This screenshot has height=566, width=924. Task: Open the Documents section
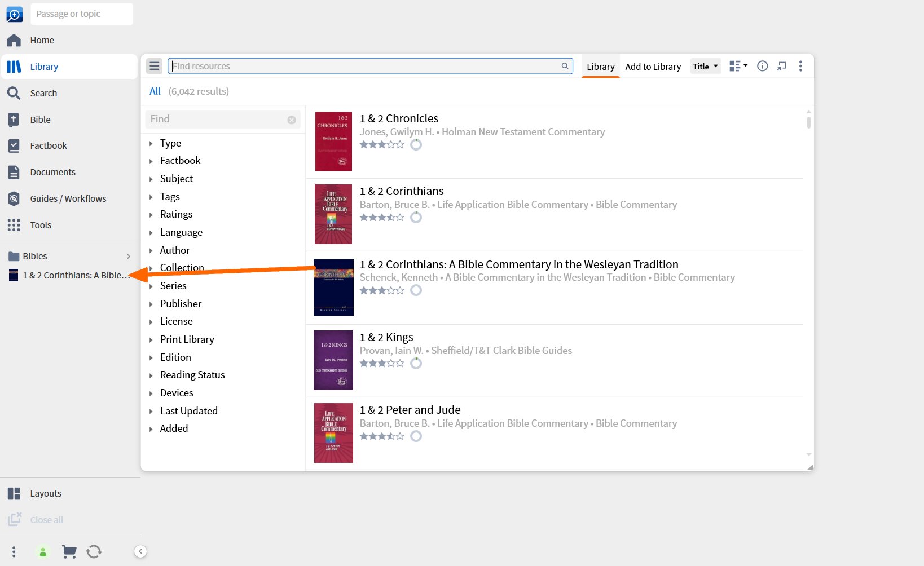pyautogui.click(x=69, y=172)
